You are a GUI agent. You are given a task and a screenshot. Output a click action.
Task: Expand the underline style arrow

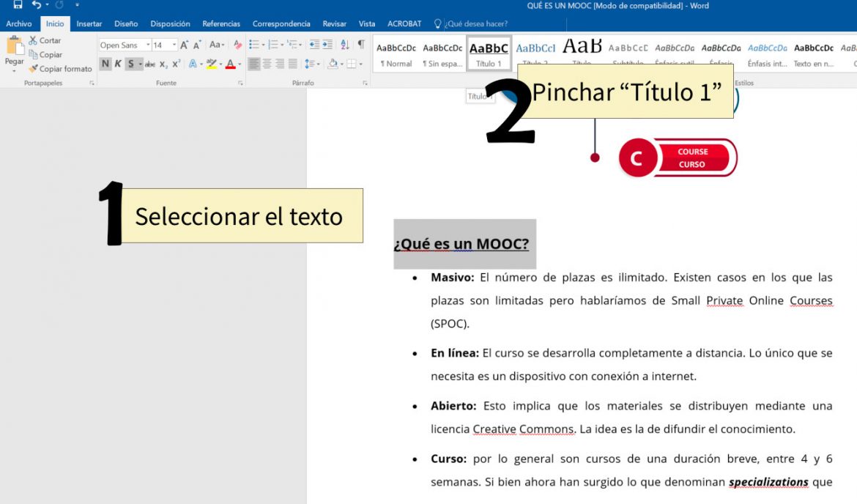pos(140,64)
